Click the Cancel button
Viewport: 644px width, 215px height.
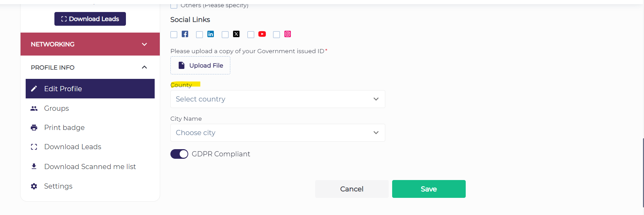tap(351, 189)
